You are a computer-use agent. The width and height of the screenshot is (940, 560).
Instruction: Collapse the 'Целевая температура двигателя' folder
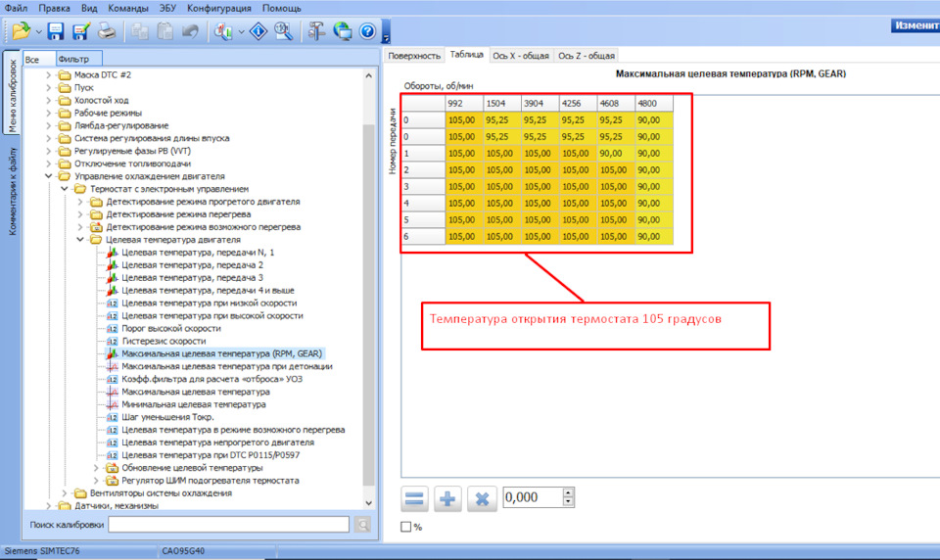tap(81, 239)
